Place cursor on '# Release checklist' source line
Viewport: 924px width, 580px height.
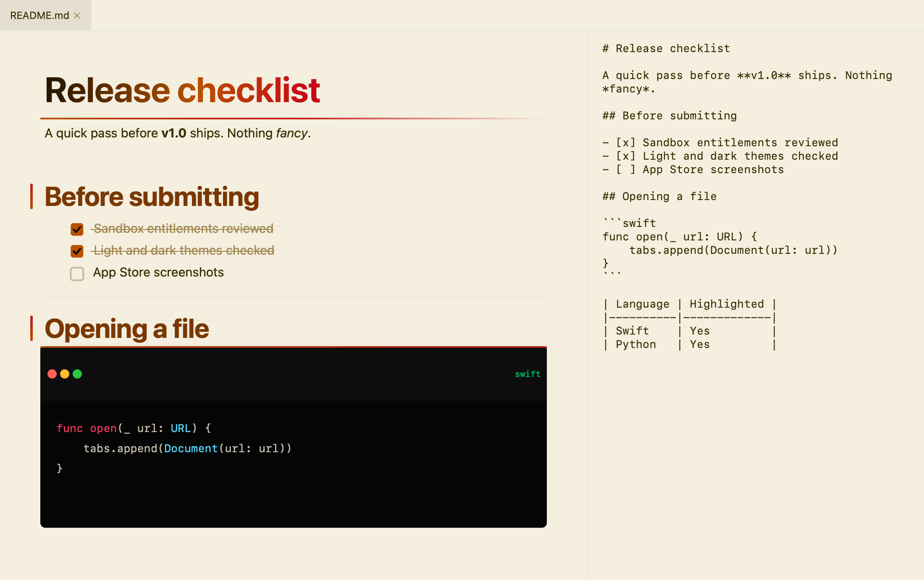click(x=666, y=48)
